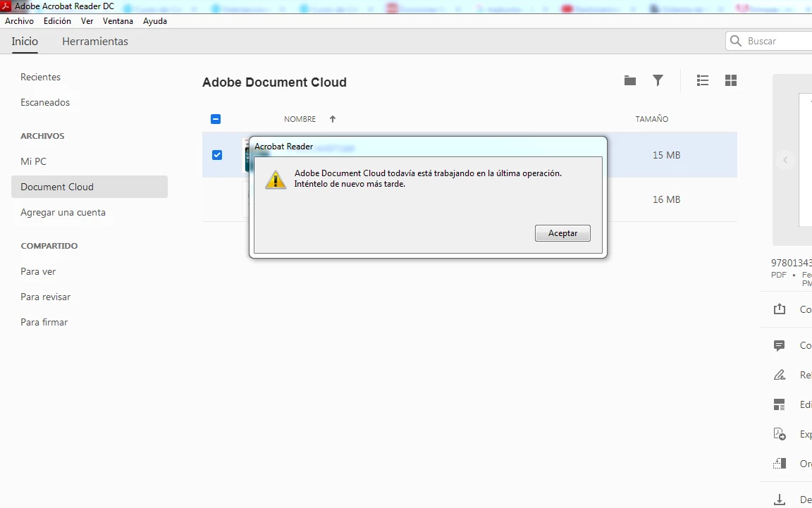812x508 pixels.
Task: Switch to the Inicio tab
Action: click(x=25, y=42)
